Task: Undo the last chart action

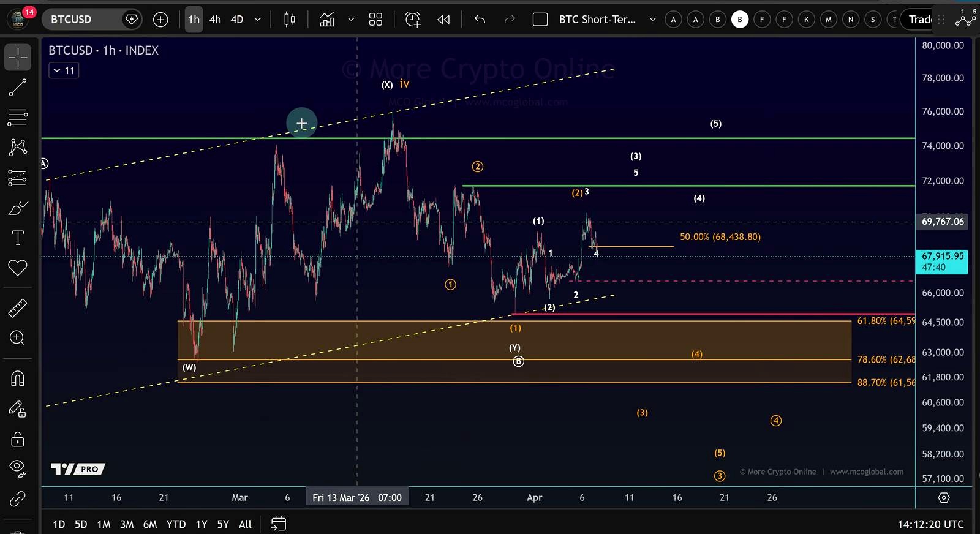Action: pos(480,20)
